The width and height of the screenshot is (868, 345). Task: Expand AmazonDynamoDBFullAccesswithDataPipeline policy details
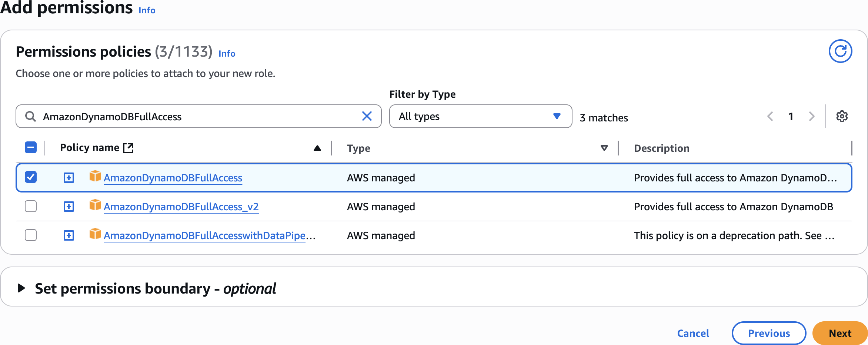[69, 235]
